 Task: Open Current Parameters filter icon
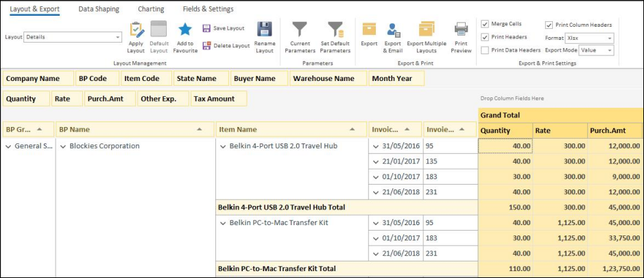(300, 30)
